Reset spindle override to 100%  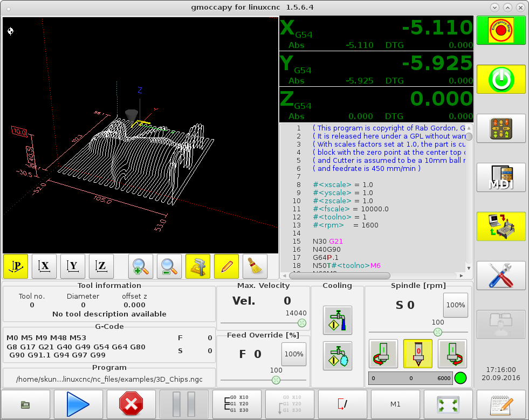click(456, 305)
